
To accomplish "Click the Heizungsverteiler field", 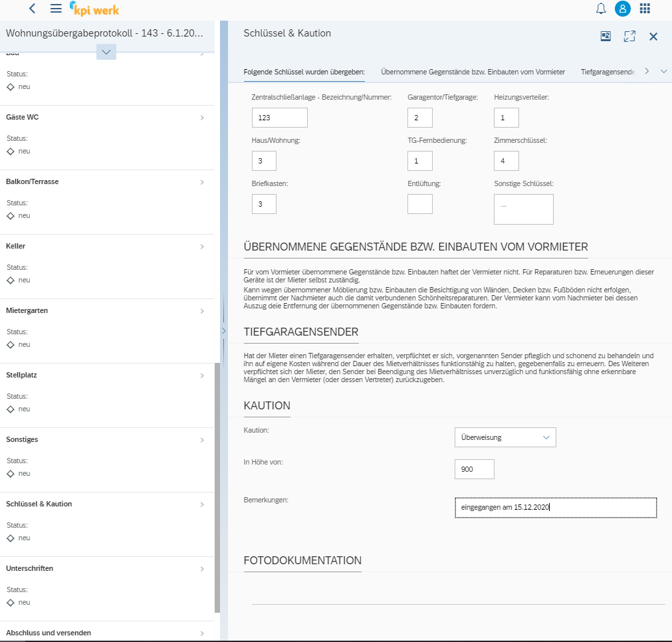I will tap(506, 118).
